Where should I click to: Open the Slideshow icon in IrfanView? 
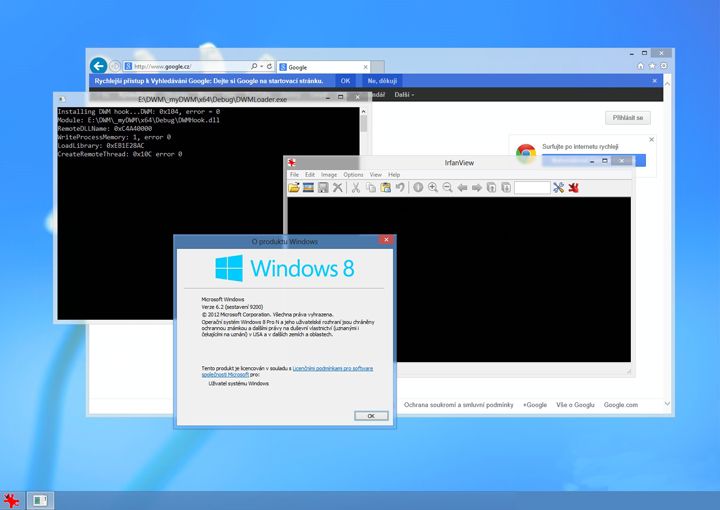[309, 187]
